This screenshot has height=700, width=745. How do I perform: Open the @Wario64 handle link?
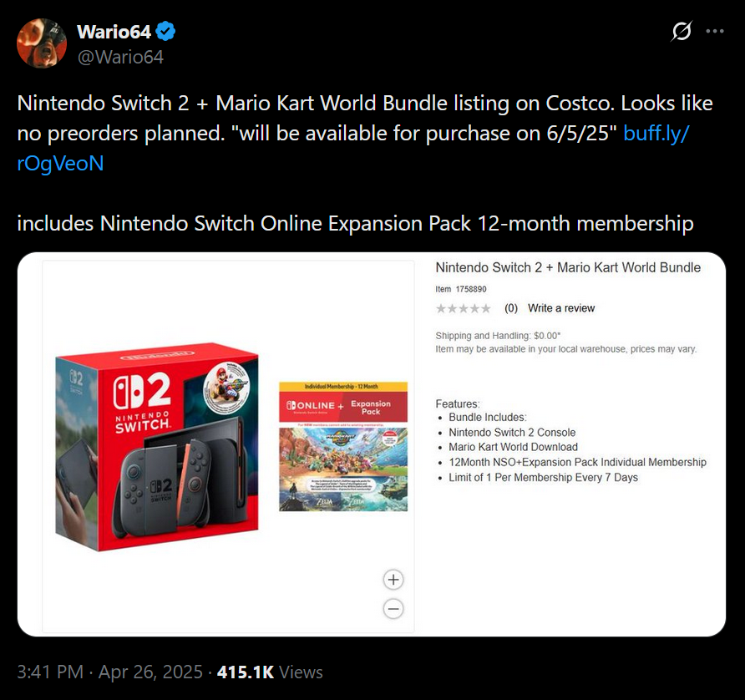click(x=120, y=57)
